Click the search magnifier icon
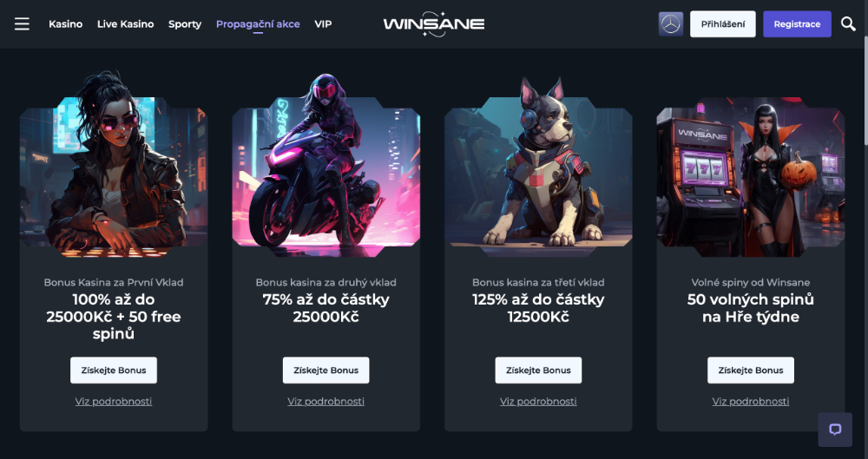Screen dimensions: 868x459 tap(848, 23)
